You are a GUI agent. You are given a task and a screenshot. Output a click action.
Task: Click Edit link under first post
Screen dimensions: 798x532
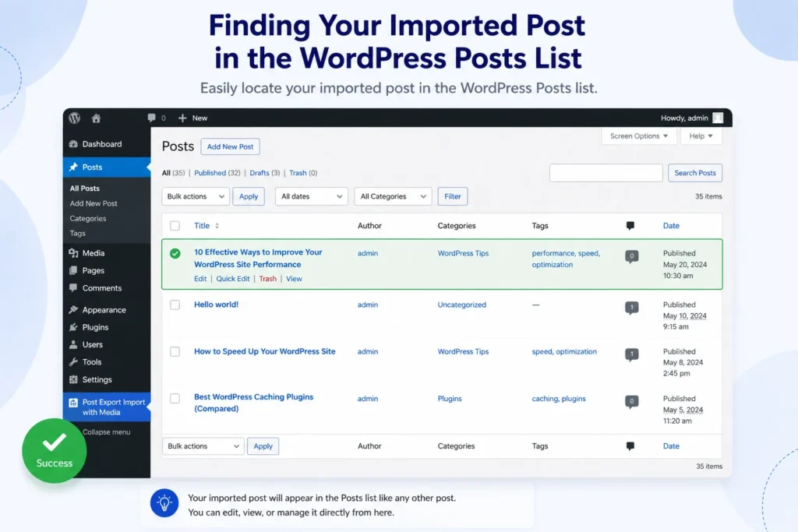pyautogui.click(x=200, y=279)
